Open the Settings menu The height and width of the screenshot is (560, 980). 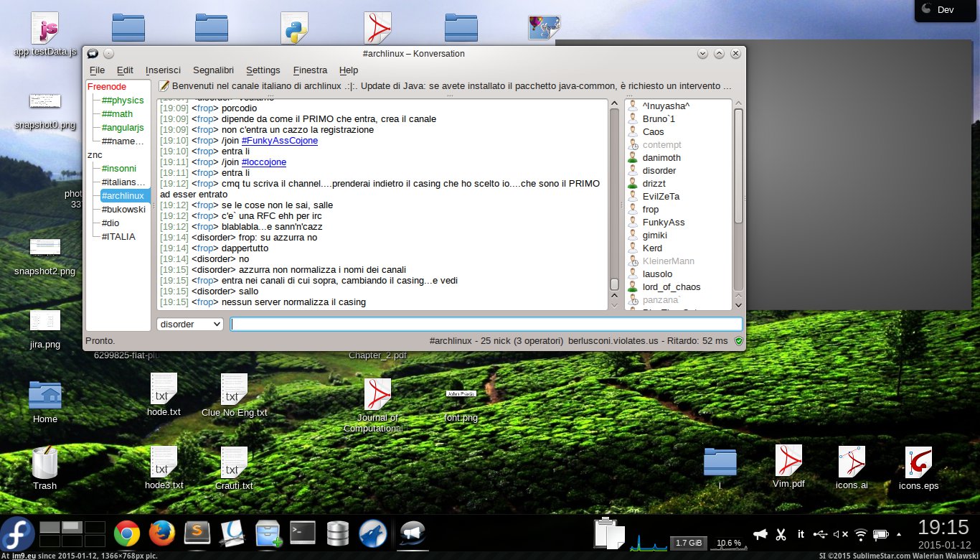[x=263, y=70]
